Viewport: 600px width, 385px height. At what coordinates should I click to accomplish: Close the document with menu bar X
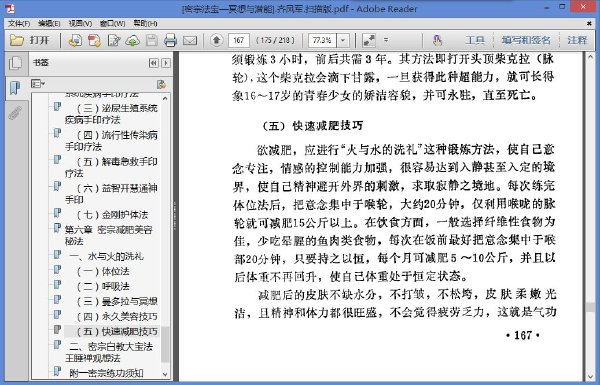tap(589, 23)
